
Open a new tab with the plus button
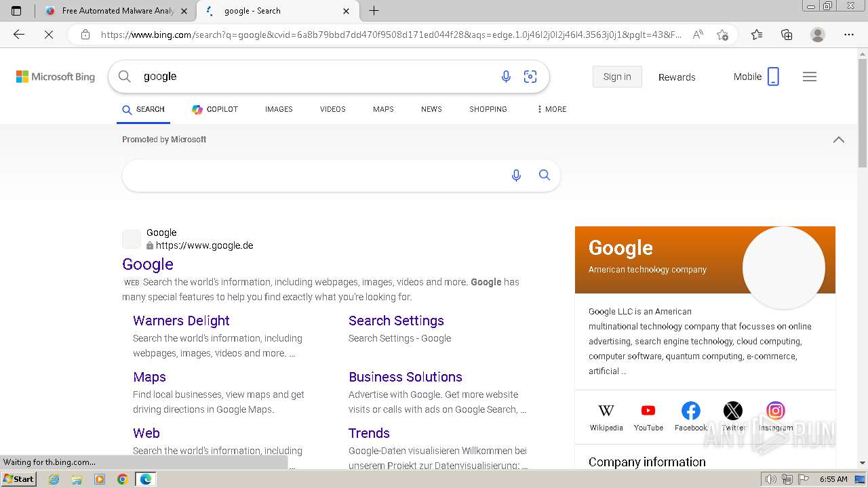click(374, 11)
